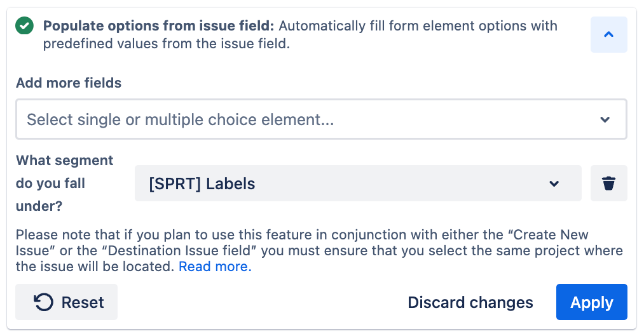Click the Automatically fill form element description

pyautogui.click(x=418, y=26)
